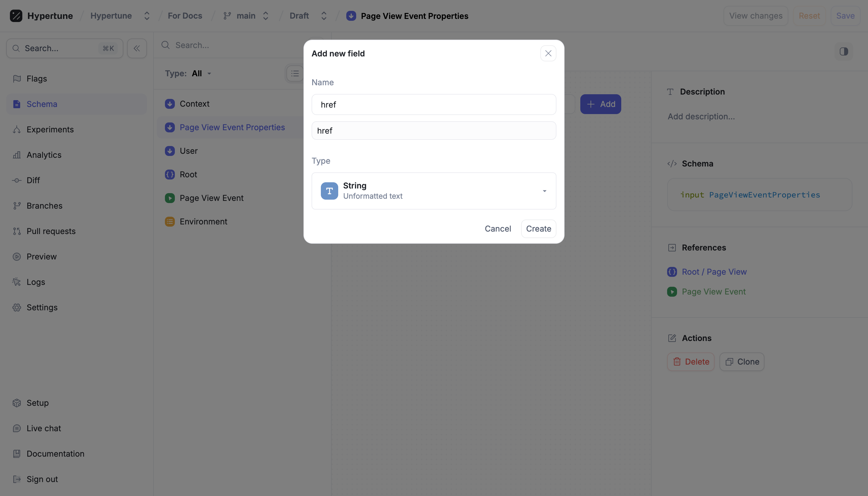Image resolution: width=868 pixels, height=496 pixels.
Task: Close the Add new field dialog
Action: pyautogui.click(x=548, y=54)
